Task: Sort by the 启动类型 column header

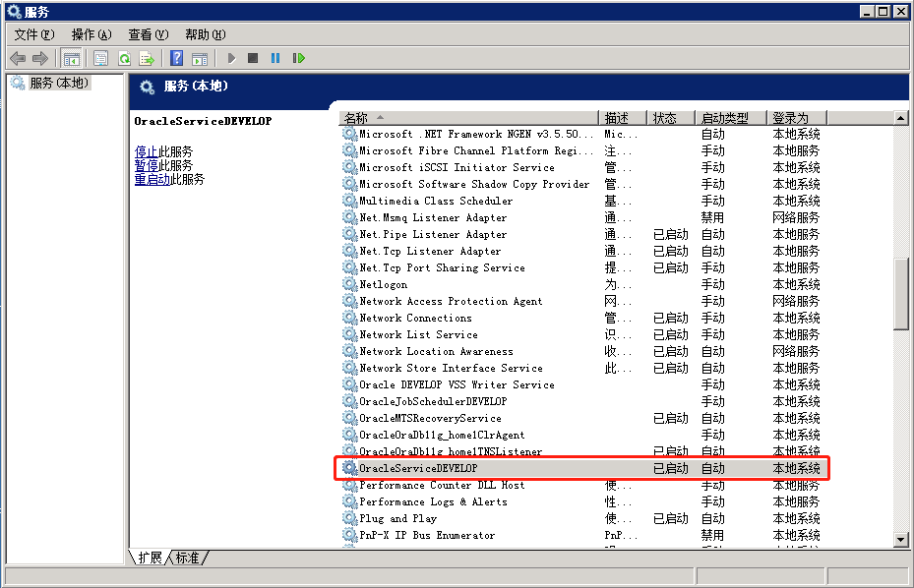Action: [x=730, y=118]
